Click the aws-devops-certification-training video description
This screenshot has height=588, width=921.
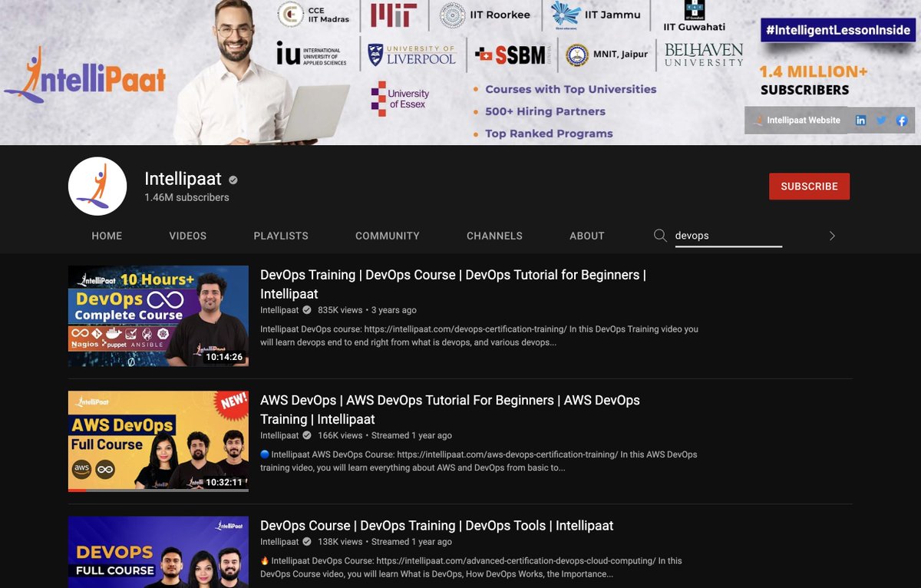click(x=479, y=461)
